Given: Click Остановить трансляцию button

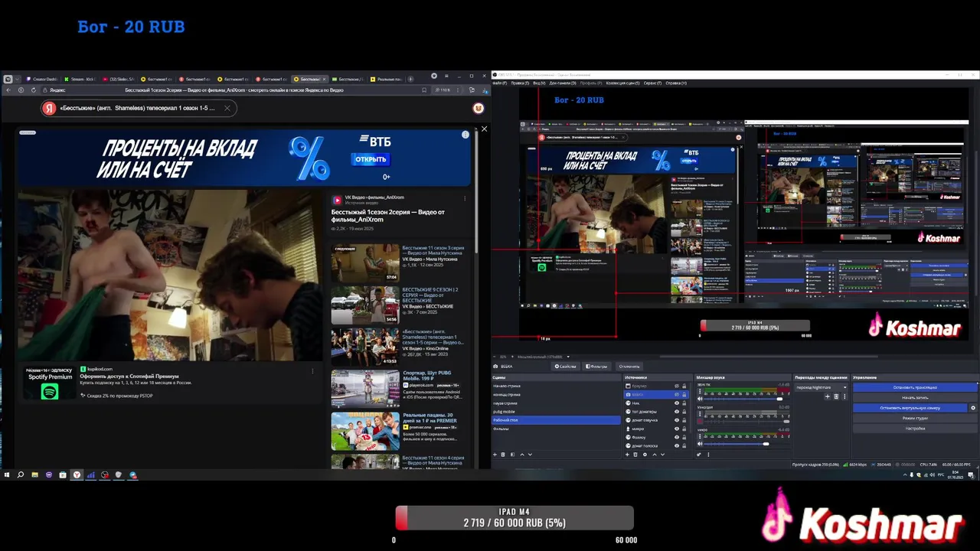Looking at the screenshot, I should pyautogui.click(x=915, y=387).
